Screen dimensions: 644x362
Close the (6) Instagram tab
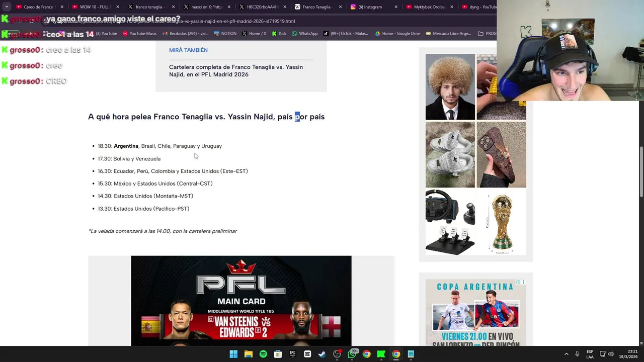[396, 7]
